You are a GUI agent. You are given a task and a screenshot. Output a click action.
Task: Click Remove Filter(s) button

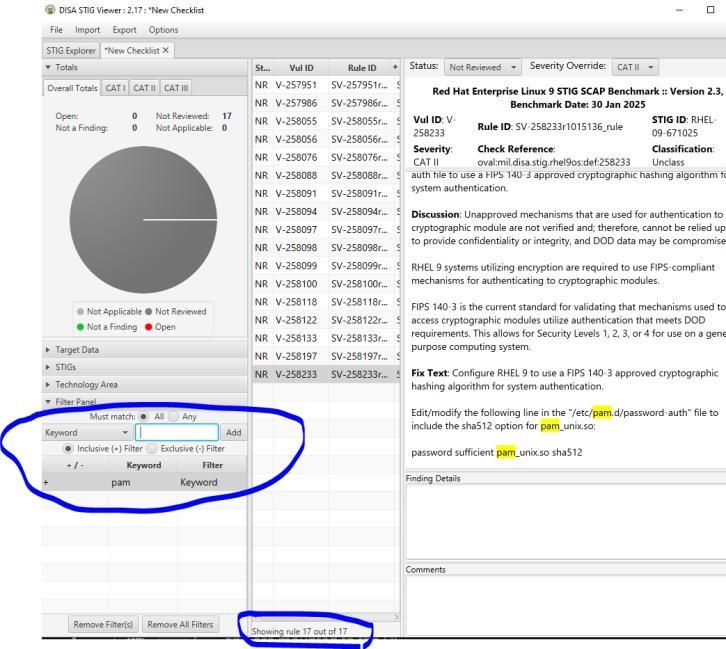pos(103,625)
